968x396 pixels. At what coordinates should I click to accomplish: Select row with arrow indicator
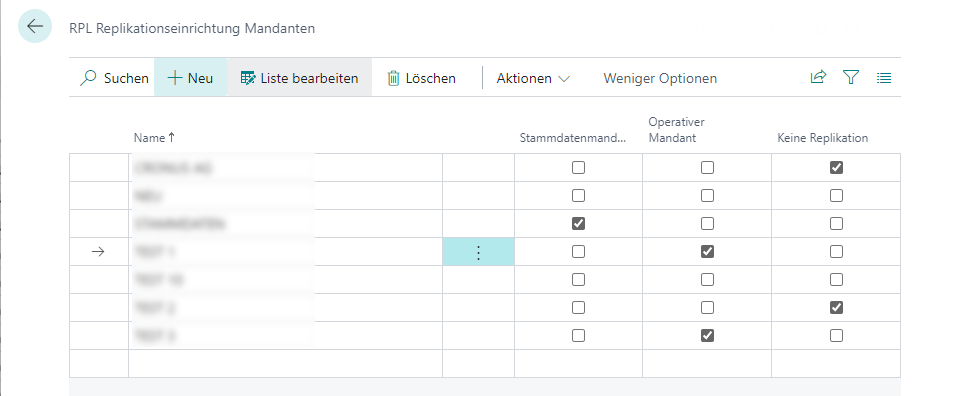tap(98, 251)
